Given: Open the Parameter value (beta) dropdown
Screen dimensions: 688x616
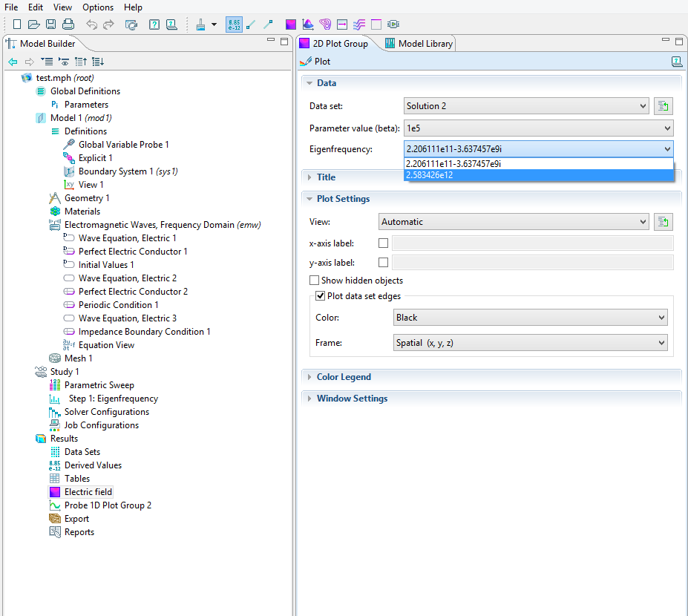Looking at the screenshot, I should coord(538,128).
